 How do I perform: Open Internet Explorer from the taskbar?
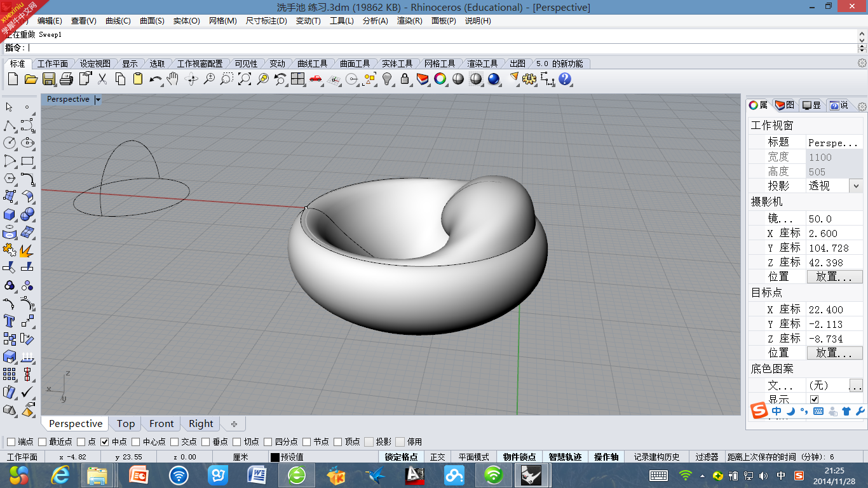(x=60, y=475)
